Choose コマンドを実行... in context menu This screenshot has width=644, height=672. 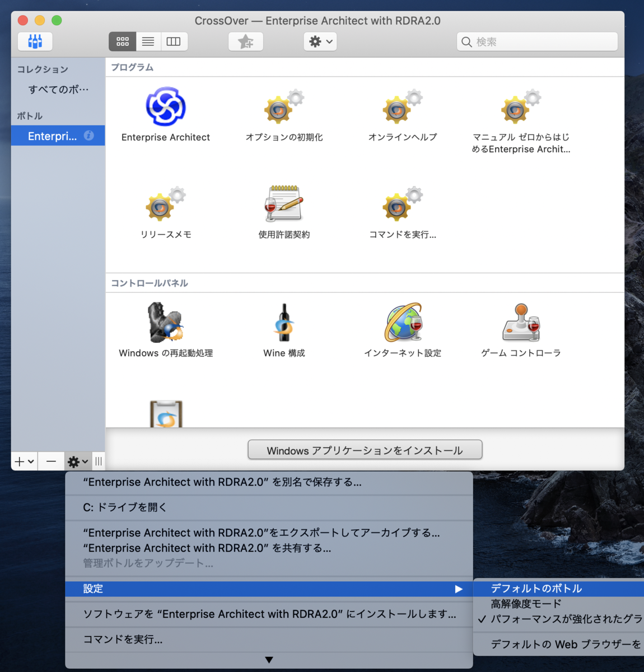click(269, 640)
